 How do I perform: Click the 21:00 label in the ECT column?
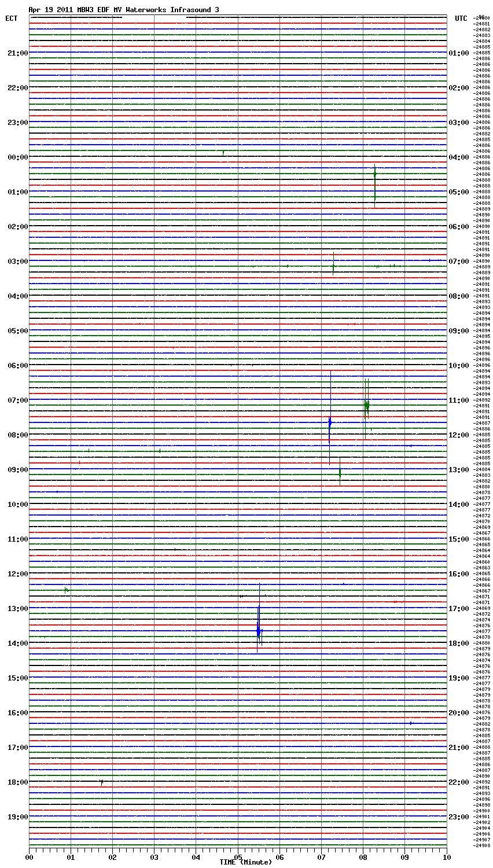point(17,53)
